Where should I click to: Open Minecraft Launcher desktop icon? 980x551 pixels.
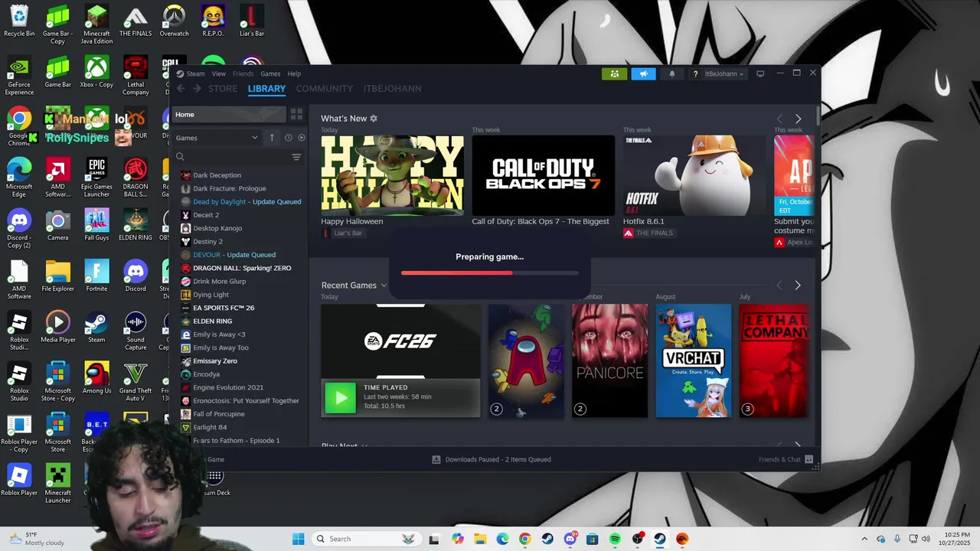pyautogui.click(x=57, y=484)
